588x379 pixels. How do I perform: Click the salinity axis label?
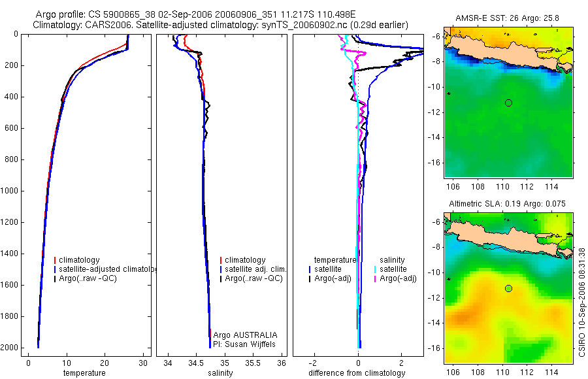(x=220, y=373)
